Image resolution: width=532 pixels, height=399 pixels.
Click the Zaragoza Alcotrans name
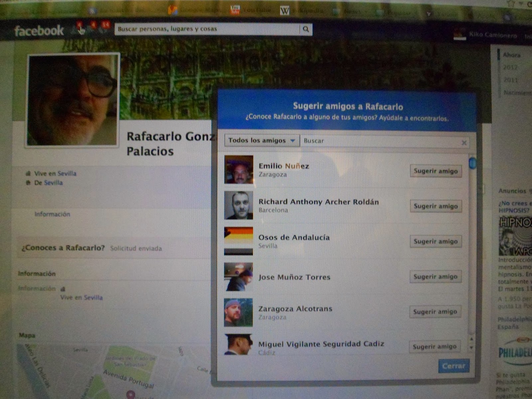(x=295, y=309)
